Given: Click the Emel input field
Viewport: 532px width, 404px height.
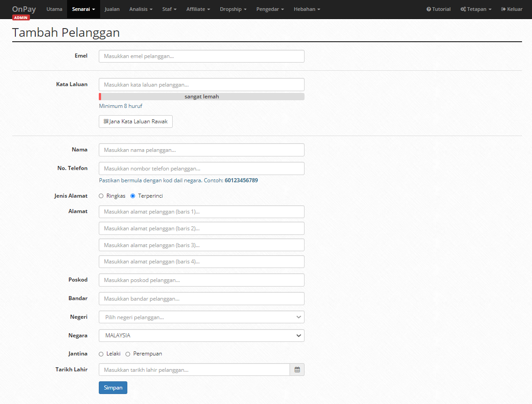Looking at the screenshot, I should click(202, 56).
